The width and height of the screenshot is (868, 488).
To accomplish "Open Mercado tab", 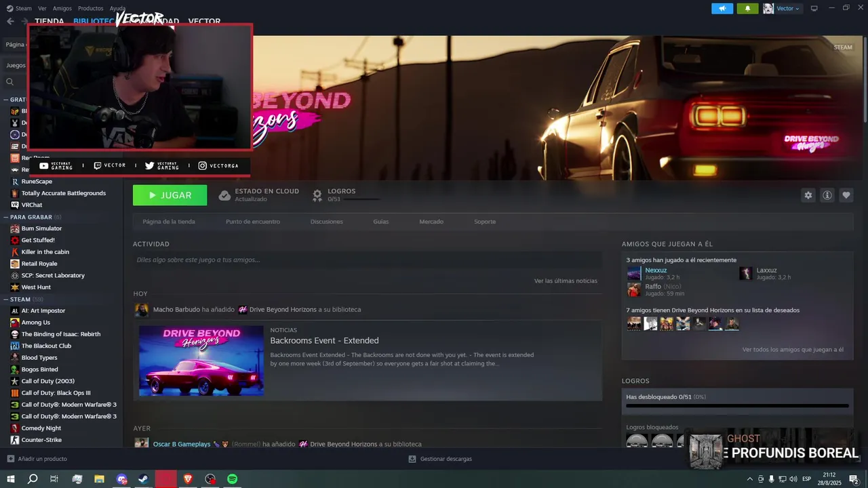I will (431, 222).
